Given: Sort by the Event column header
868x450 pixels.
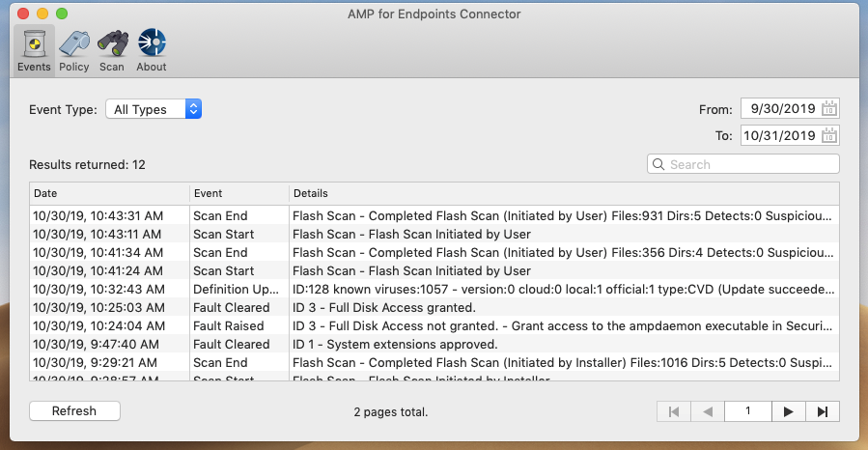Looking at the screenshot, I should pyautogui.click(x=239, y=193).
